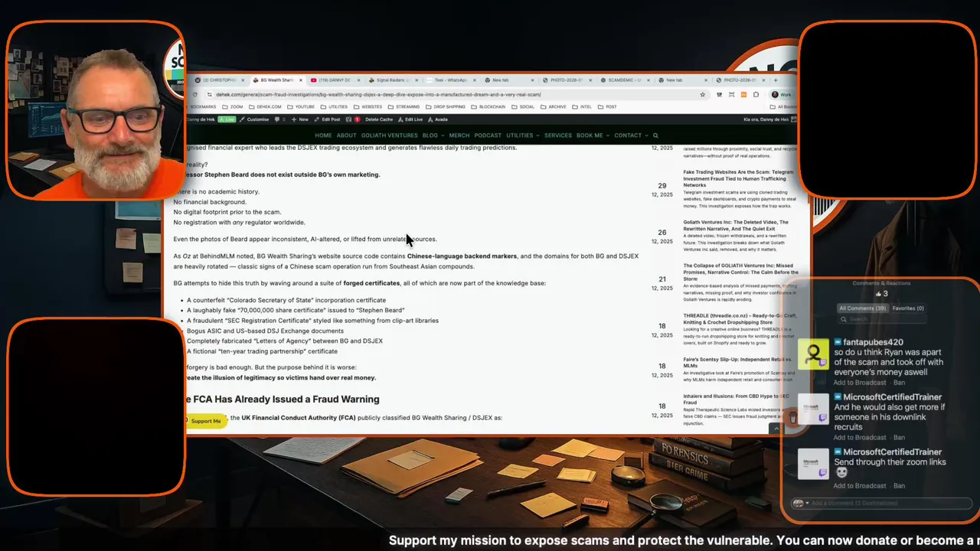Open the comments bubble in WordPress admin bar
980x551 pixels.
[280, 119]
